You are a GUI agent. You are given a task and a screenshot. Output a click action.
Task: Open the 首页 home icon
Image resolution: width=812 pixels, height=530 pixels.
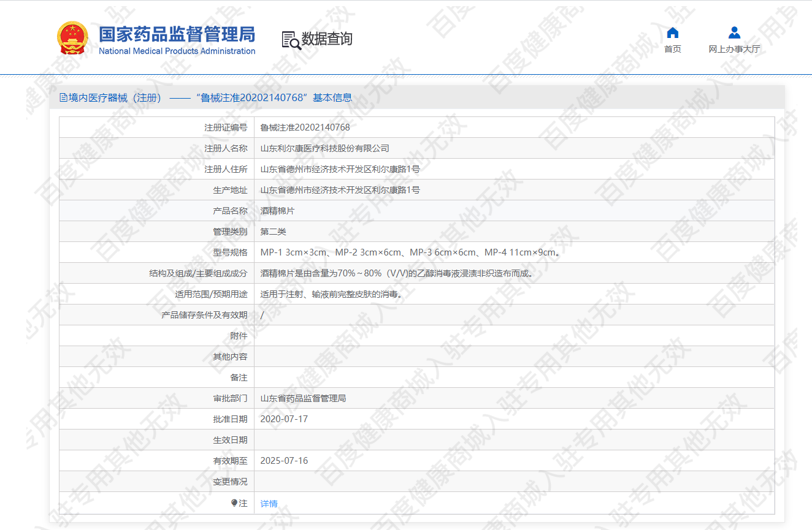tap(673, 33)
